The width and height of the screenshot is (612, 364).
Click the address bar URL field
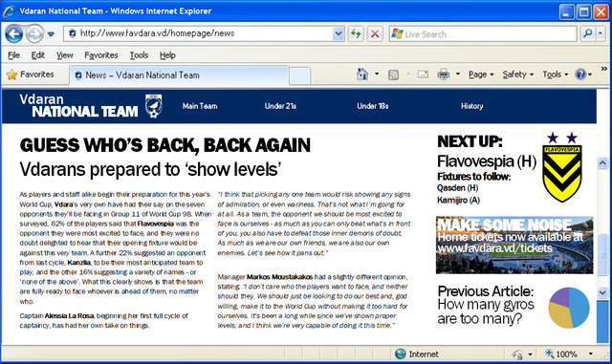[198, 33]
